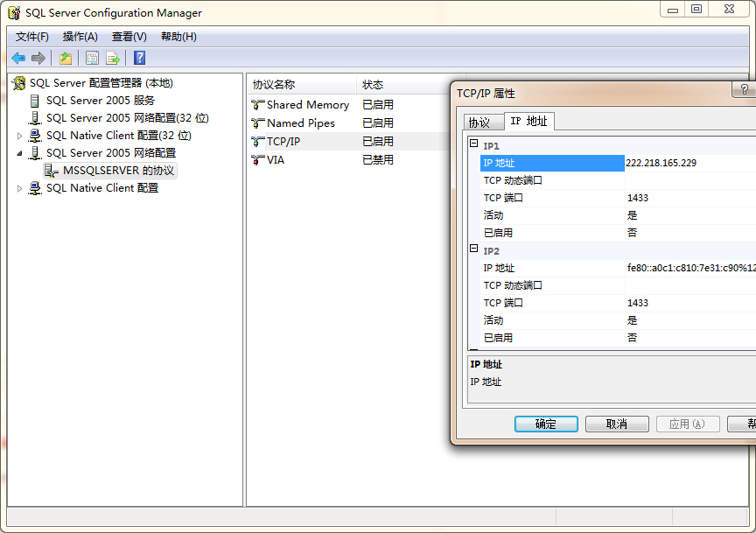The width and height of the screenshot is (756, 533).
Task: Click the Back arrow toolbar icon
Action: point(18,59)
